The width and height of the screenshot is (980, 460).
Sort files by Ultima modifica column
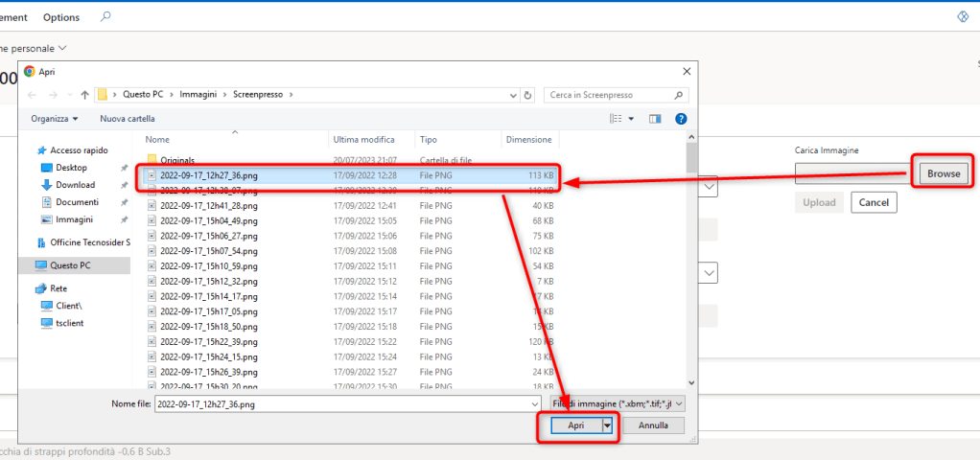point(363,140)
